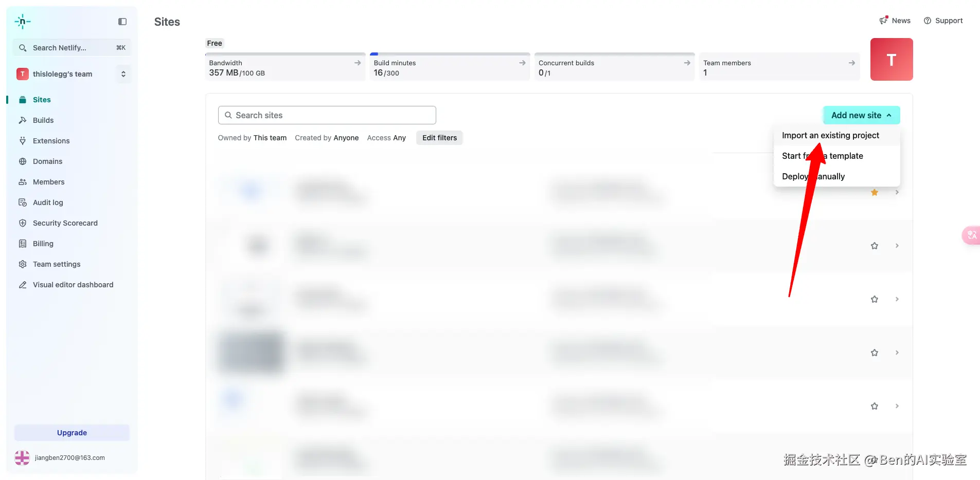Click the Members people icon
Image resolution: width=980 pixels, height=480 pixels.
pos(23,182)
